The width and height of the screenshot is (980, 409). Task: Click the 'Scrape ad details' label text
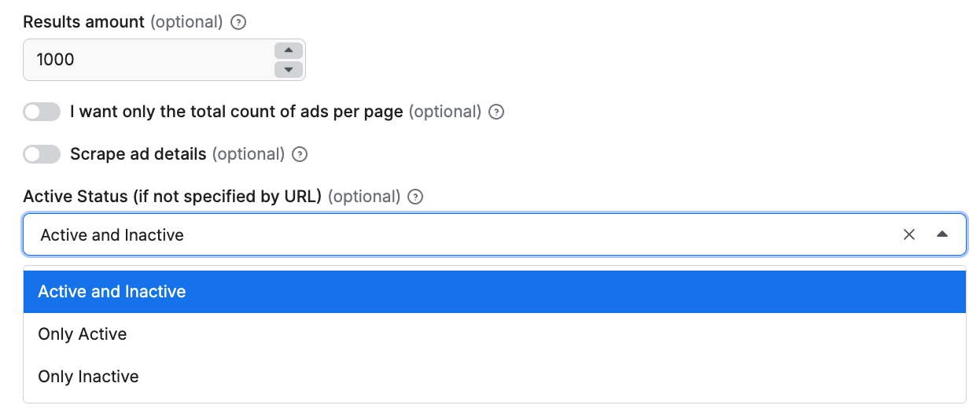(x=138, y=154)
